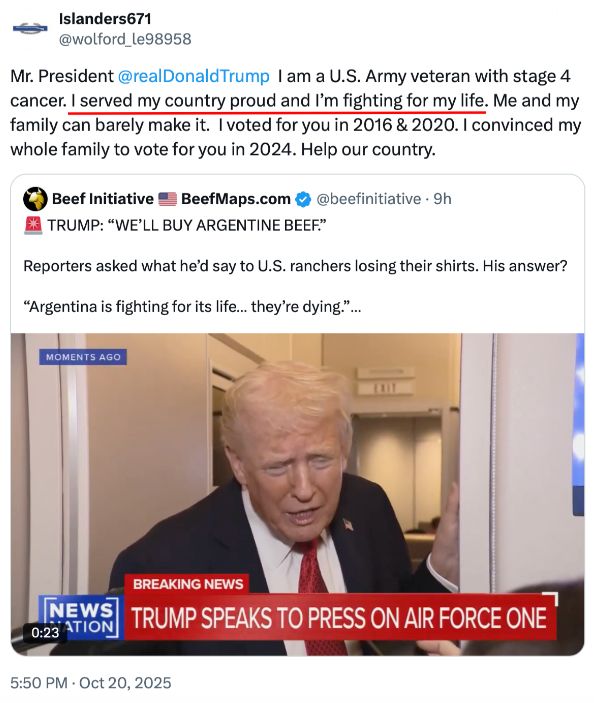Open the Beef Initiative BeefMaps.com account name
Image resolution: width=594 pixels, height=703 pixels.
pos(171,199)
